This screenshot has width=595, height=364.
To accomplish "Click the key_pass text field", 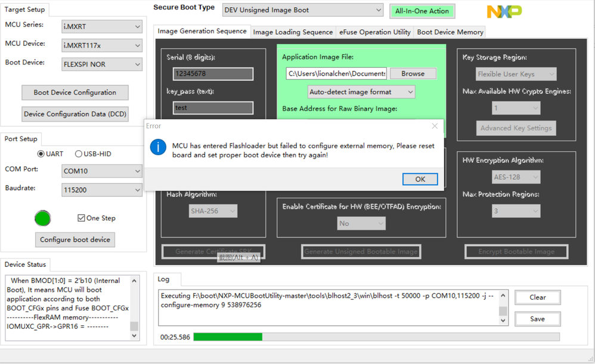I will 213,108.
